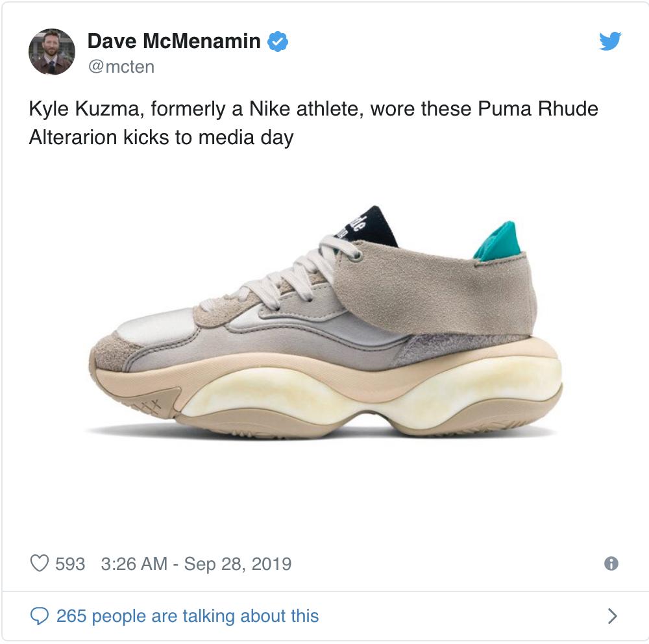
Task: Click the words Puma Rhude in the tweet
Action: pos(538,109)
